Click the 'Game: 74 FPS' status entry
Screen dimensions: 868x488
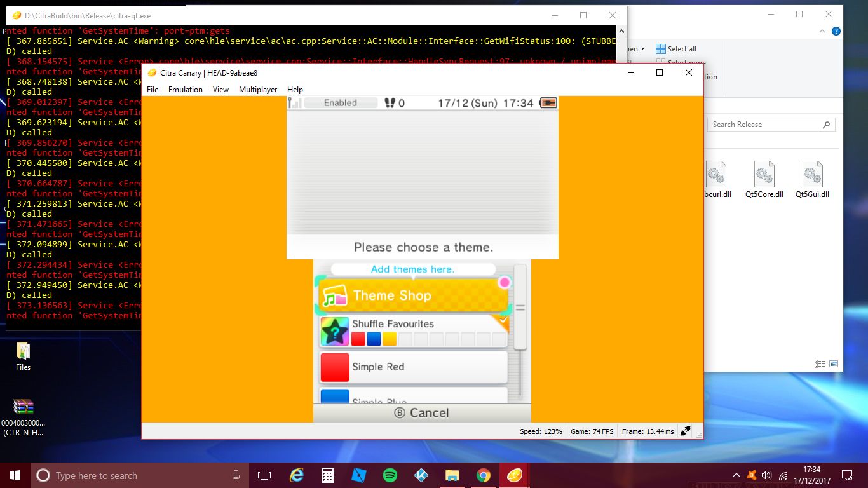click(x=592, y=431)
